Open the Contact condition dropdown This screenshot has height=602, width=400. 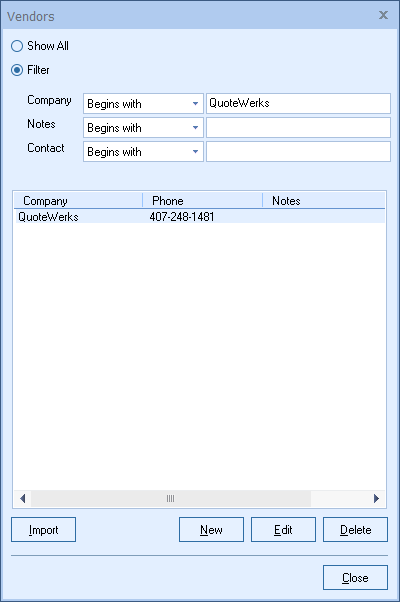(x=143, y=151)
